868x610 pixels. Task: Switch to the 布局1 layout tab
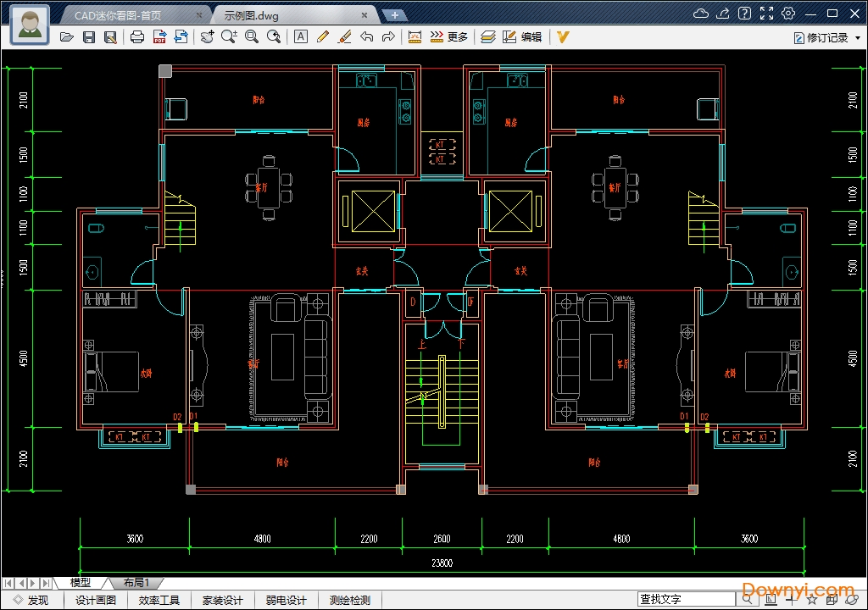pos(136,583)
